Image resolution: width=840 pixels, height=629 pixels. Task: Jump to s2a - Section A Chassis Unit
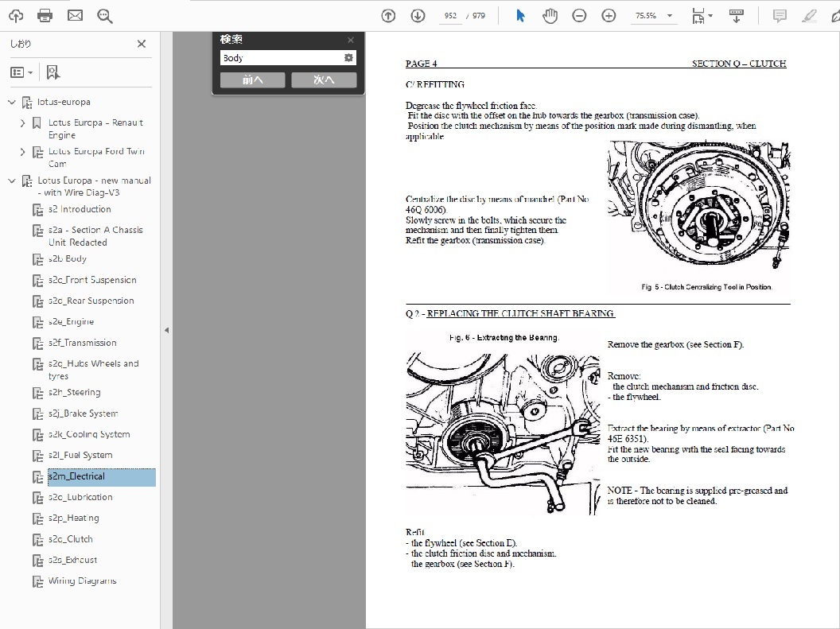[96, 236]
